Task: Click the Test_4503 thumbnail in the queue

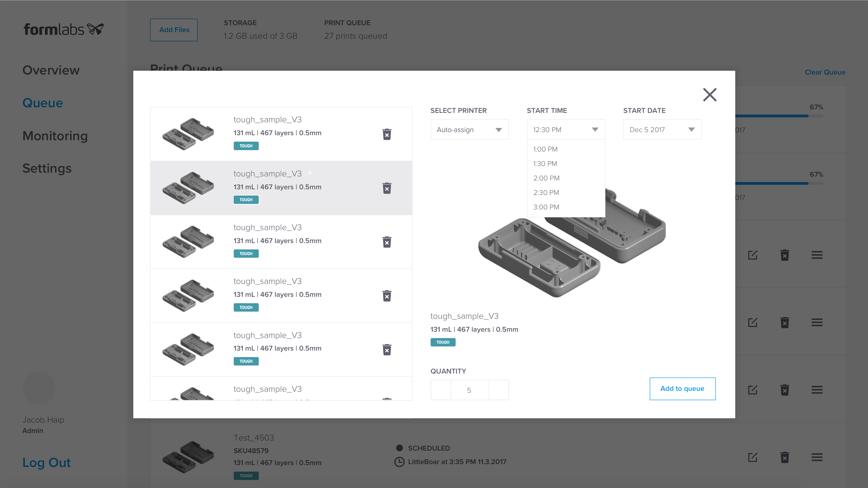Action: click(x=188, y=457)
